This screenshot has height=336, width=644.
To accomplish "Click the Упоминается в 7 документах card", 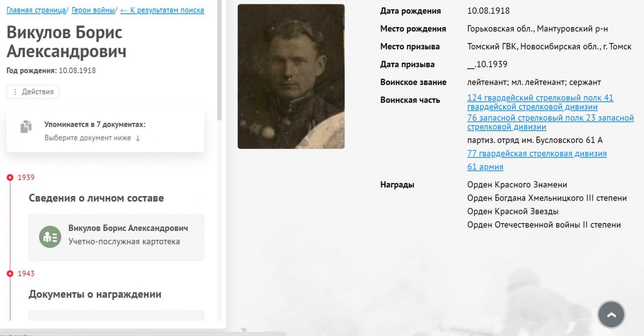I will [x=105, y=131].
